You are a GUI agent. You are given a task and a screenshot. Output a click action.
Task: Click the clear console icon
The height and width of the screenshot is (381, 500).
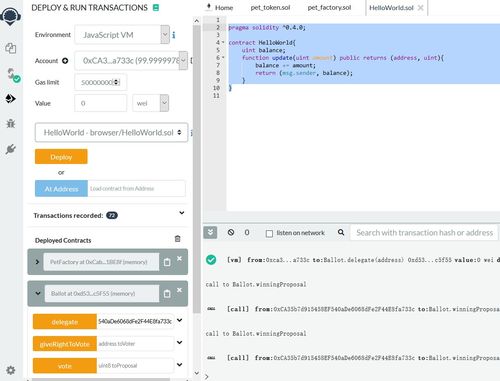coord(231,232)
